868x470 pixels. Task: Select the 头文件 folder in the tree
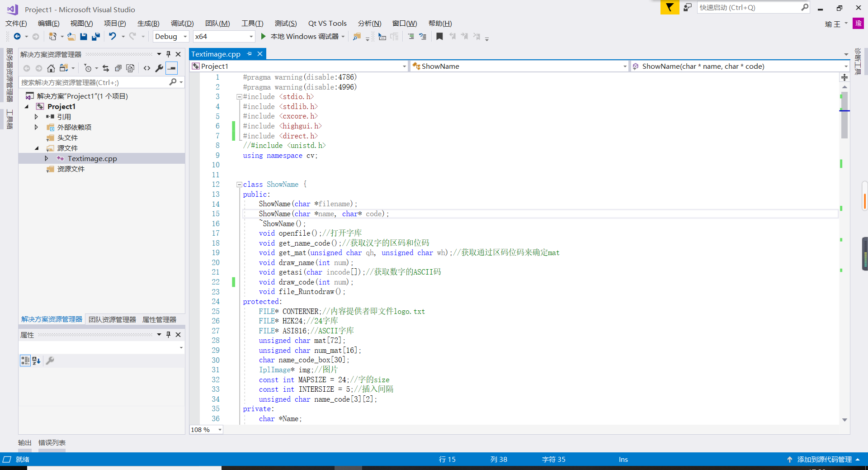pos(67,138)
